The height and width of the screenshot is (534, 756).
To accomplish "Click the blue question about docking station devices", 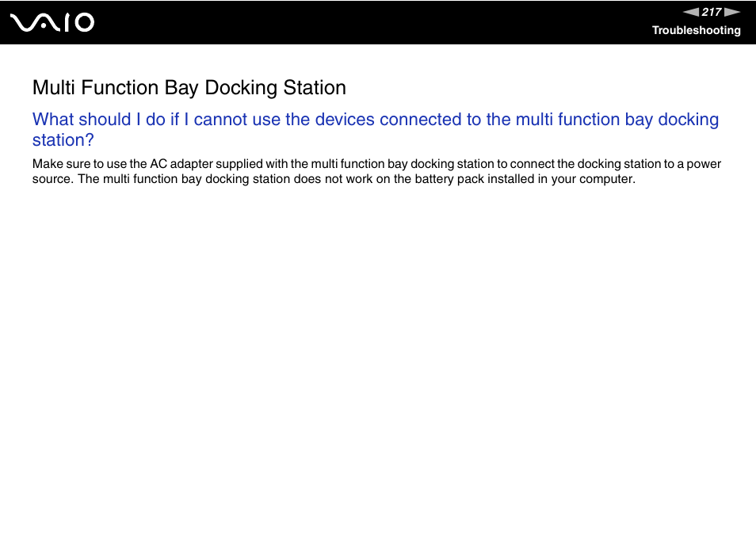I will tap(376, 130).
